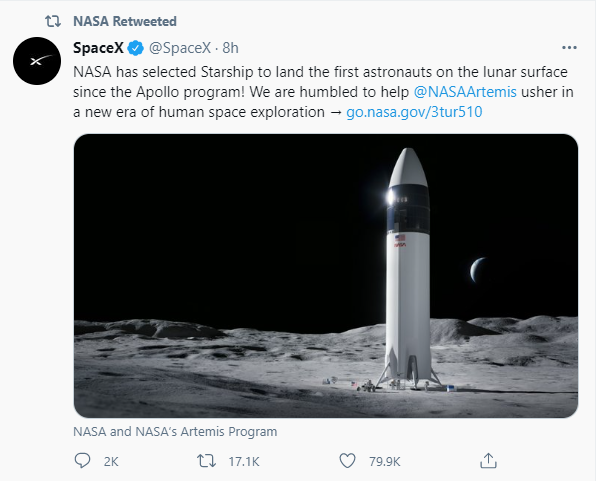View the 17.1K retweets count
Screen dimensions: 596x481
tap(244, 462)
